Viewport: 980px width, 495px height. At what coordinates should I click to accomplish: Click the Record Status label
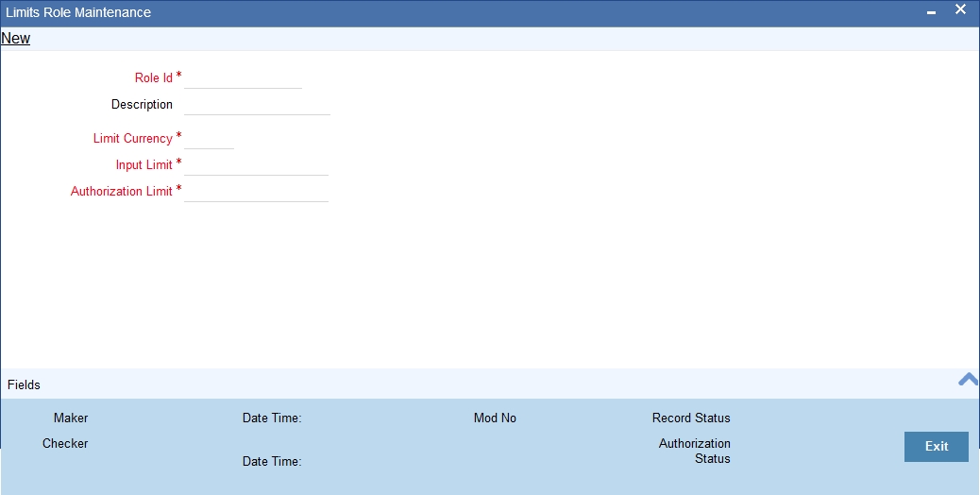[x=691, y=418]
